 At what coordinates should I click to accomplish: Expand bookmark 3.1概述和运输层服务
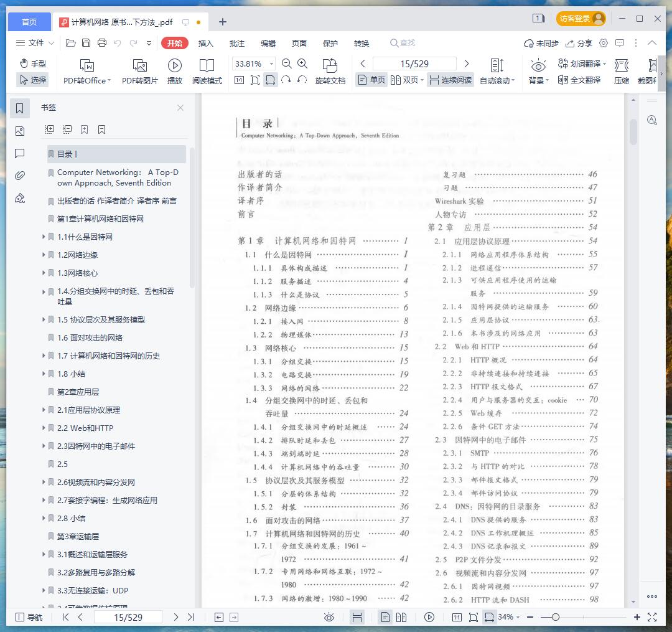[44, 554]
